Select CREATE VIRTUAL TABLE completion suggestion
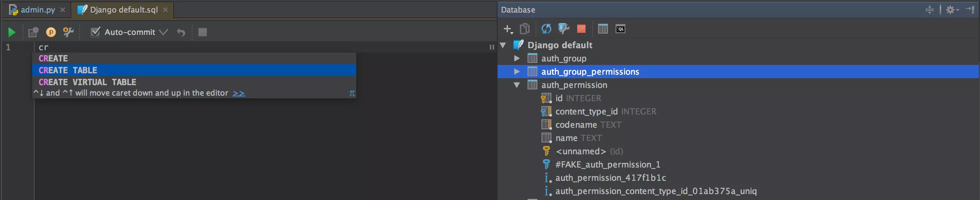980x200 pixels. [x=87, y=82]
